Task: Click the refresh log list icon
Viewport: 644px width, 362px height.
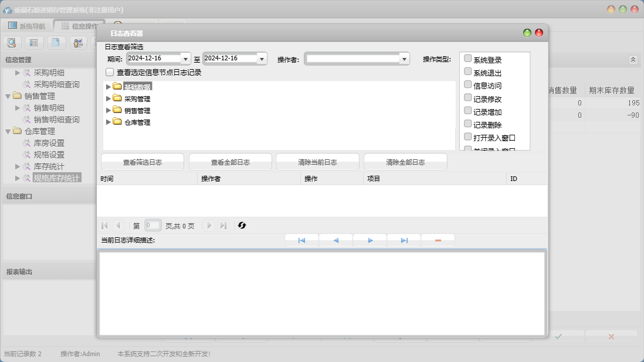Action: click(x=242, y=226)
